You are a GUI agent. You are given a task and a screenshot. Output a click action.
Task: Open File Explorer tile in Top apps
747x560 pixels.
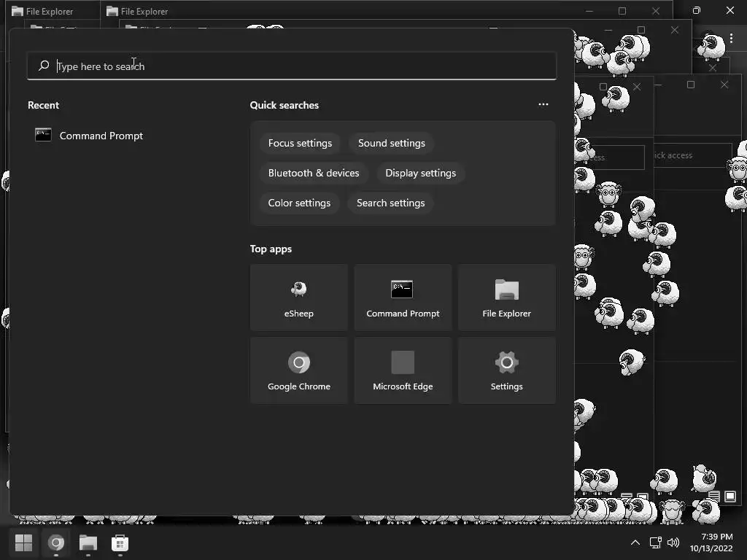506,297
